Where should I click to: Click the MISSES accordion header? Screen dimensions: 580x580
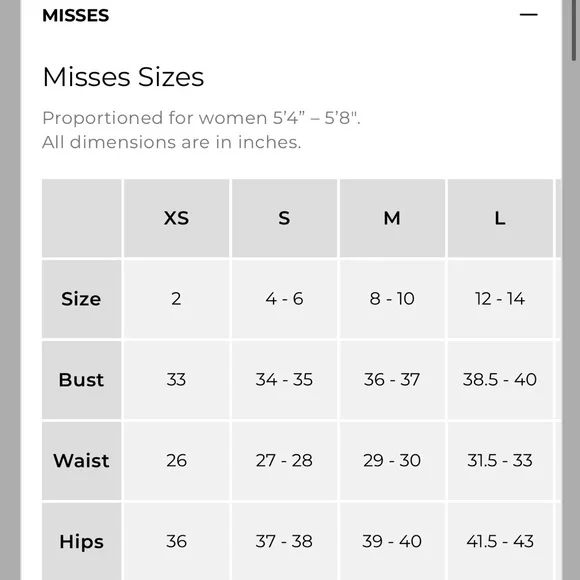(291, 16)
